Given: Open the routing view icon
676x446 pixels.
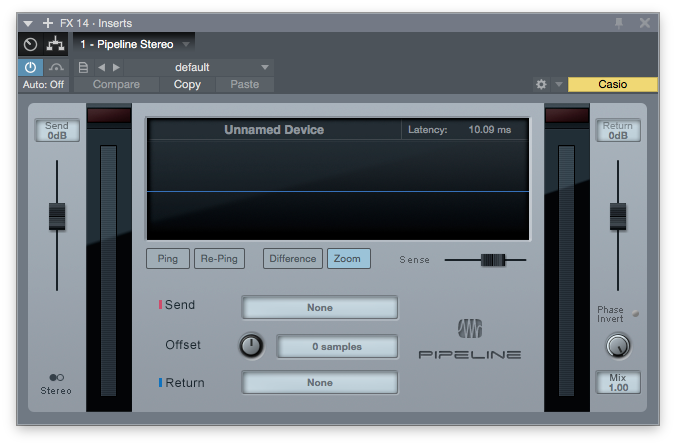Looking at the screenshot, I should pyautogui.click(x=56, y=44).
